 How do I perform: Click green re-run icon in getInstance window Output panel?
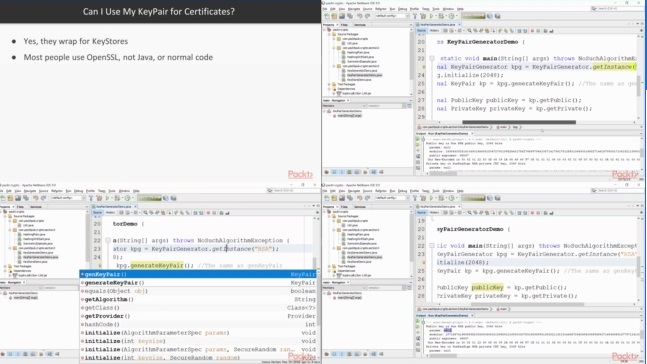click(x=418, y=139)
